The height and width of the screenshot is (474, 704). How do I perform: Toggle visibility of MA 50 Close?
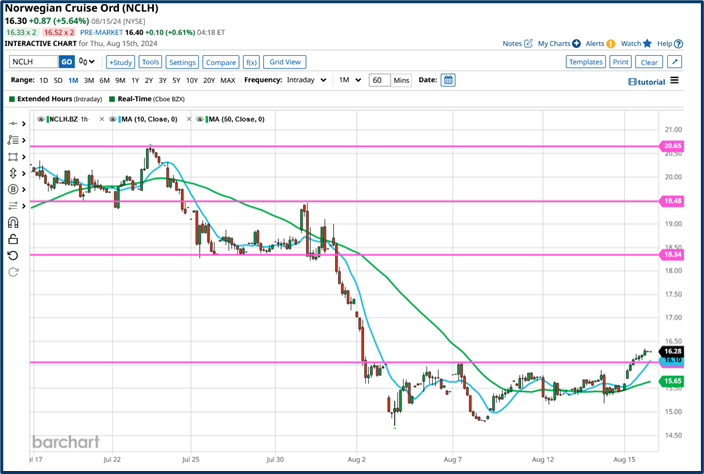[200, 119]
